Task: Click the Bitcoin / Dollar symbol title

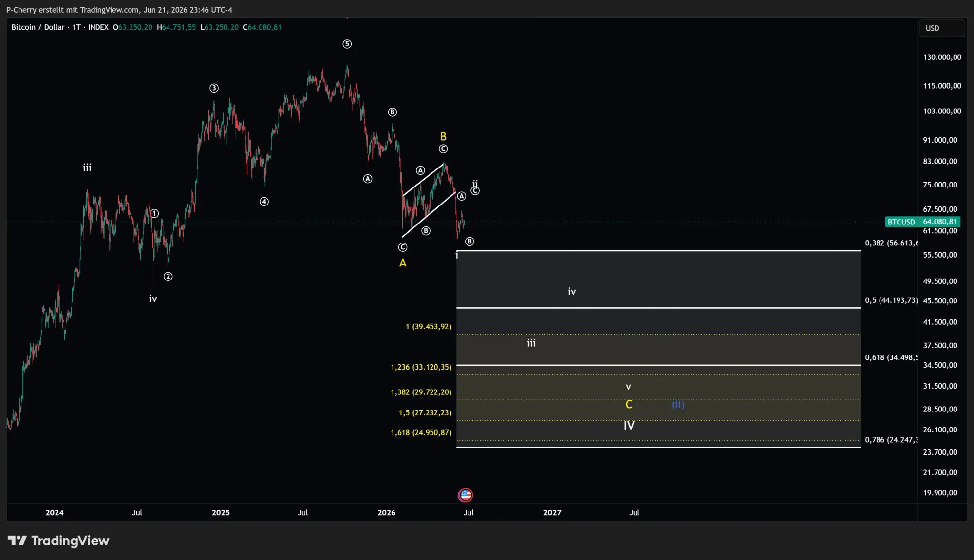Action: [38, 27]
